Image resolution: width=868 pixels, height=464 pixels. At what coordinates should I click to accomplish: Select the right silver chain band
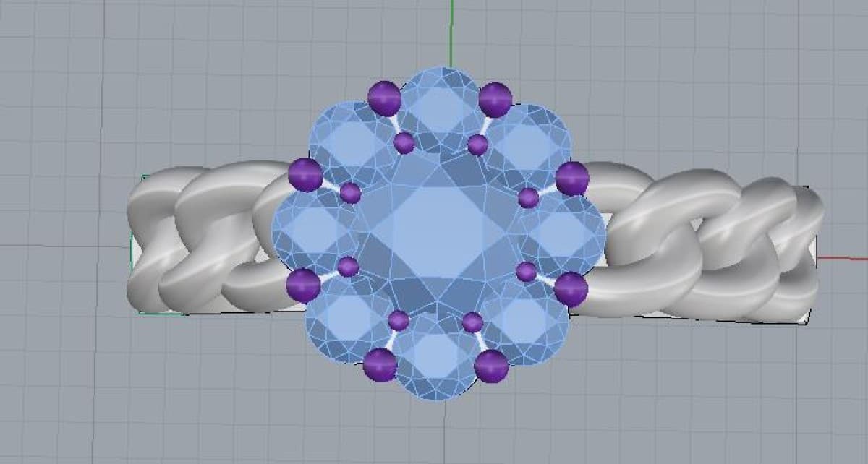(698, 244)
